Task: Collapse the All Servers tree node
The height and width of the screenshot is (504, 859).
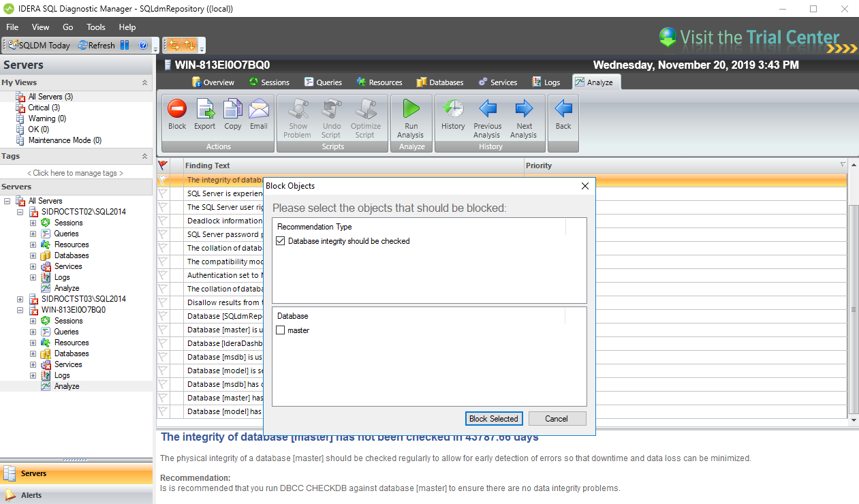Action: (7, 201)
